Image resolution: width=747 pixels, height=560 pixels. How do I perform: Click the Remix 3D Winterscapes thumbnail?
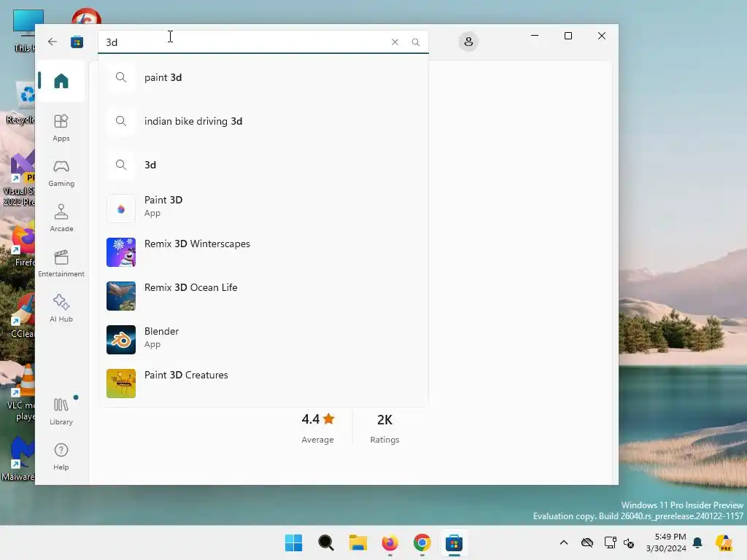coord(121,252)
